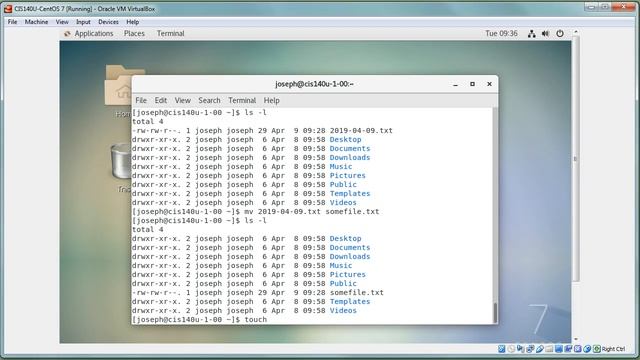The image size is (640, 360).
Task: Click the hard disk activity status icon
Action: coord(502,349)
